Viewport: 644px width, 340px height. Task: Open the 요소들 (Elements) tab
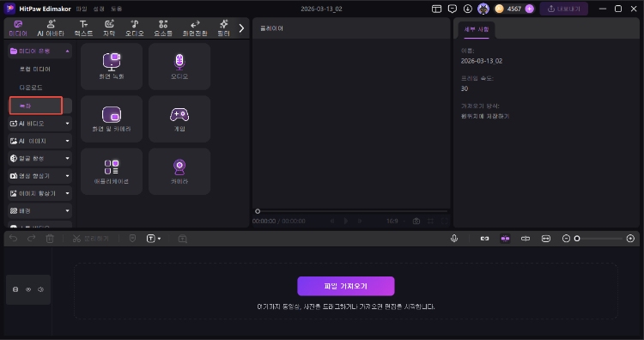[x=163, y=28]
